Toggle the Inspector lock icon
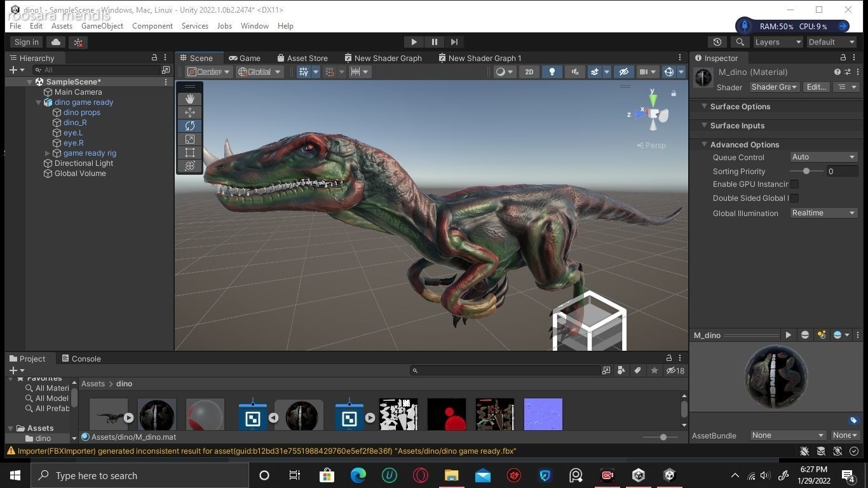The height and width of the screenshot is (488, 868). pos(843,58)
